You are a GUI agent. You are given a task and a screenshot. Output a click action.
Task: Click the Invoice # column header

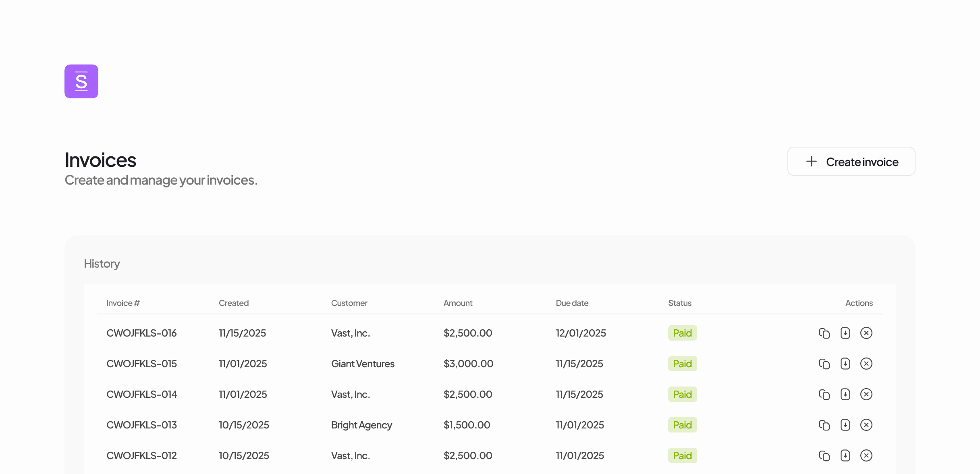(123, 303)
